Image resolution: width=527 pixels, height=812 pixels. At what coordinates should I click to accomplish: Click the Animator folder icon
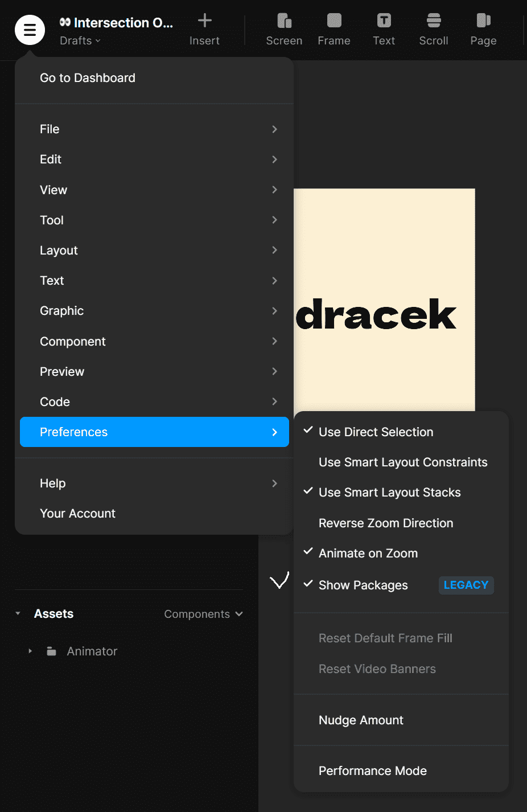point(51,651)
